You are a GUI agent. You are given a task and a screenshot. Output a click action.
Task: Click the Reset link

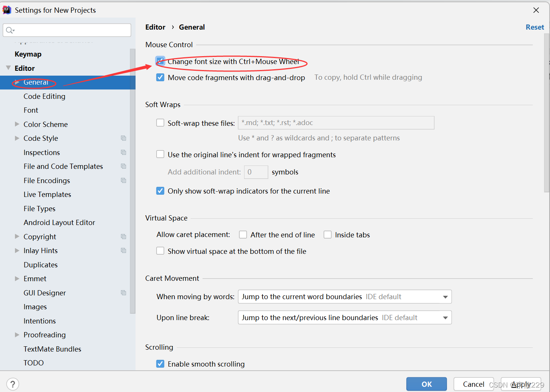[535, 27]
